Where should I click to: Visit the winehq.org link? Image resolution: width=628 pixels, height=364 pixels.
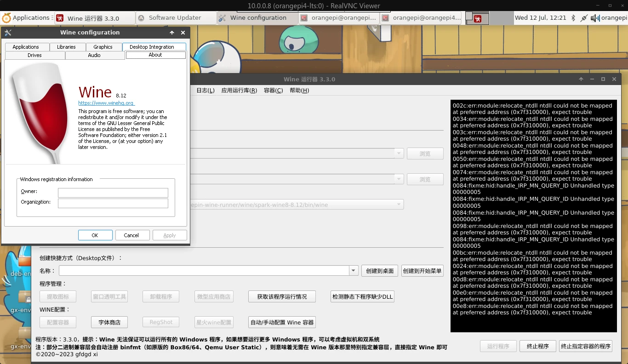(x=106, y=103)
